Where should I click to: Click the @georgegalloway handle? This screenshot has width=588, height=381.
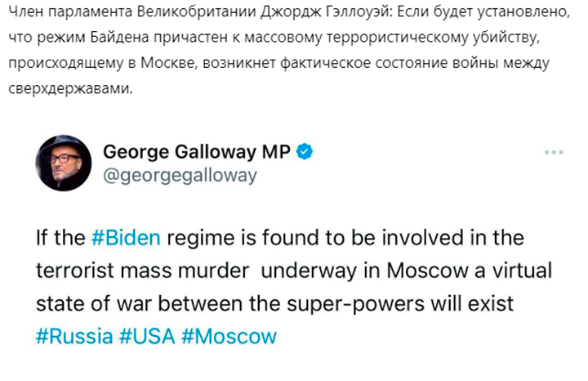[180, 175]
